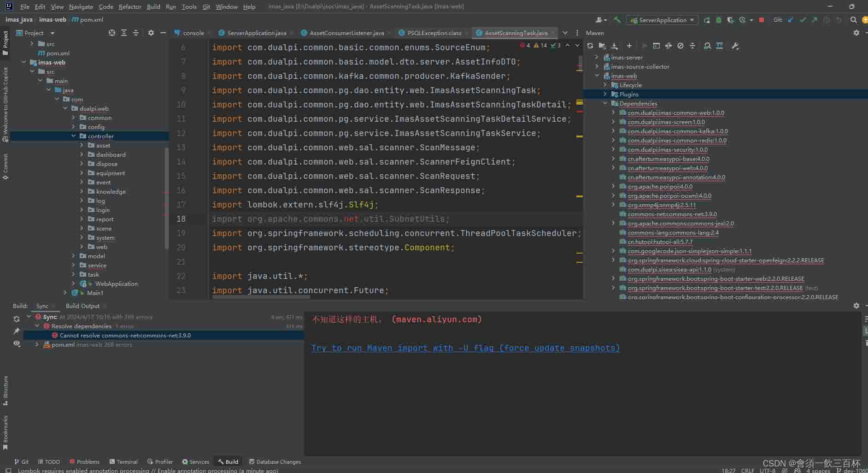
Task: Open the Refactor menu
Action: pos(130,6)
